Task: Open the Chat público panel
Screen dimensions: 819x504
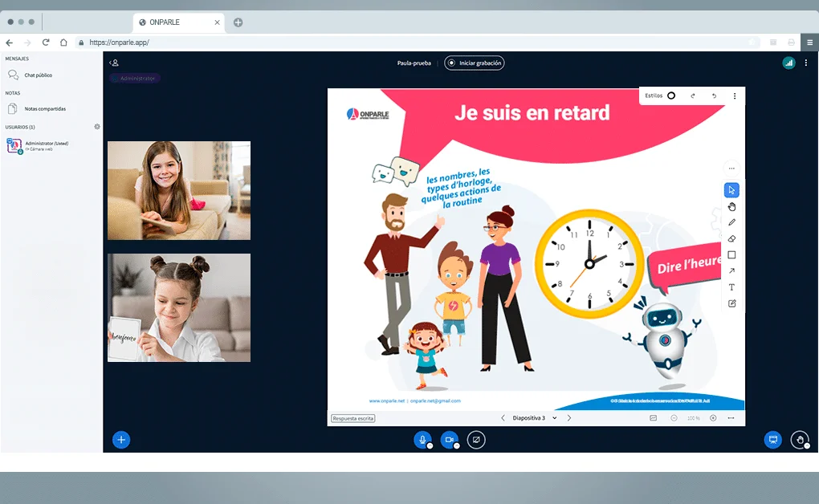Action: [36, 74]
